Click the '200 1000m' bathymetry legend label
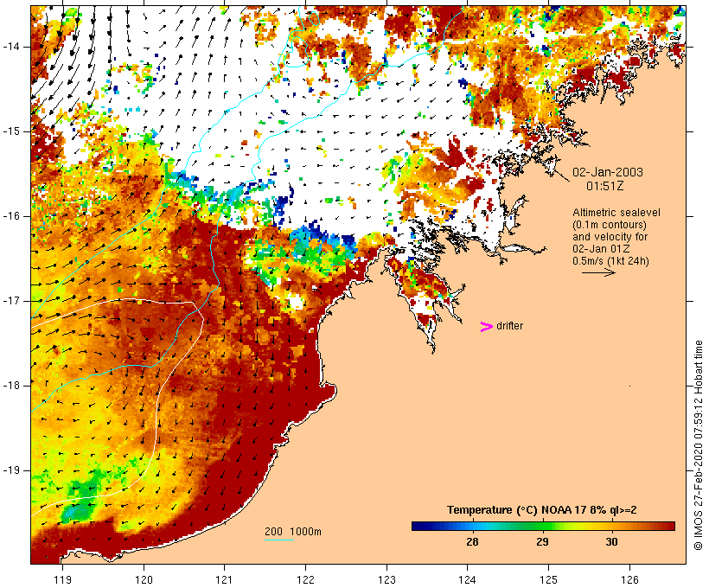 (x=293, y=532)
